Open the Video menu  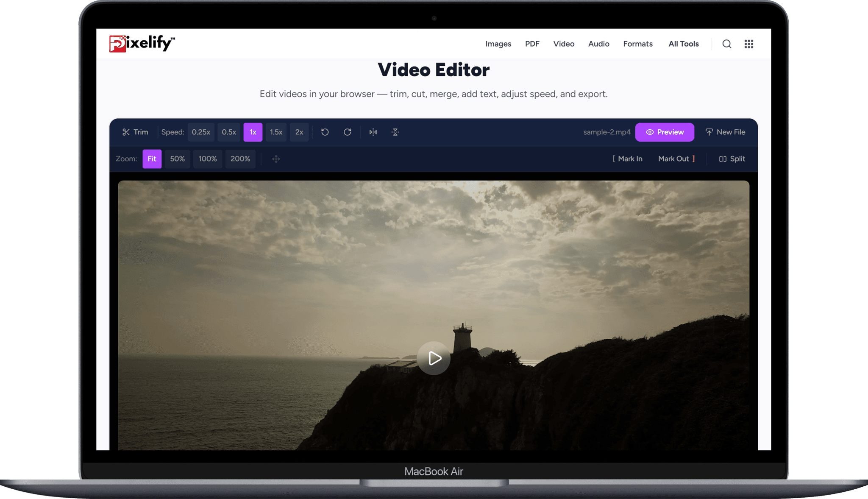[564, 44]
